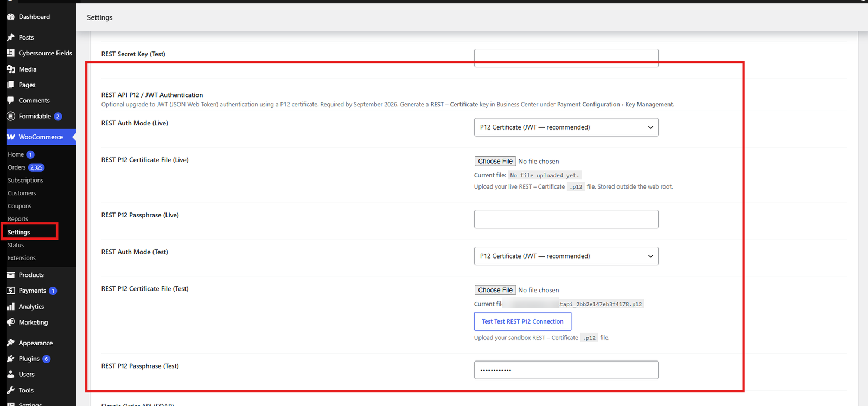
Task: Click the Appearance paintbrush icon
Action: coord(10,343)
